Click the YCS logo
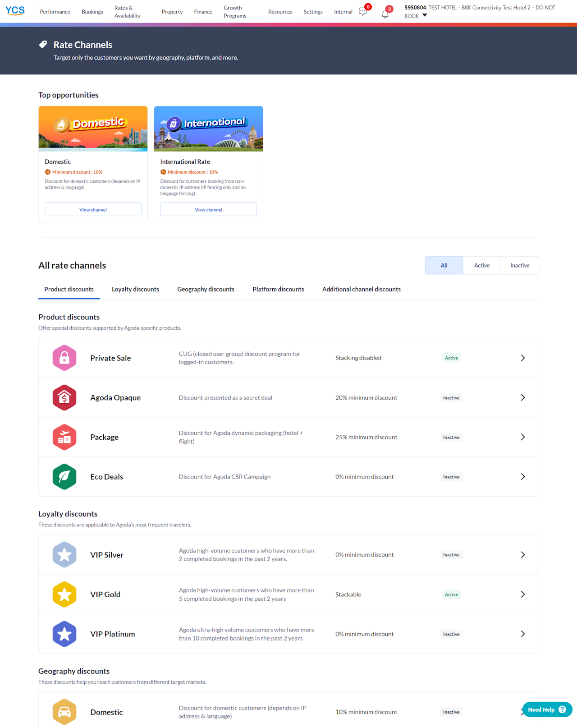 (15, 11)
